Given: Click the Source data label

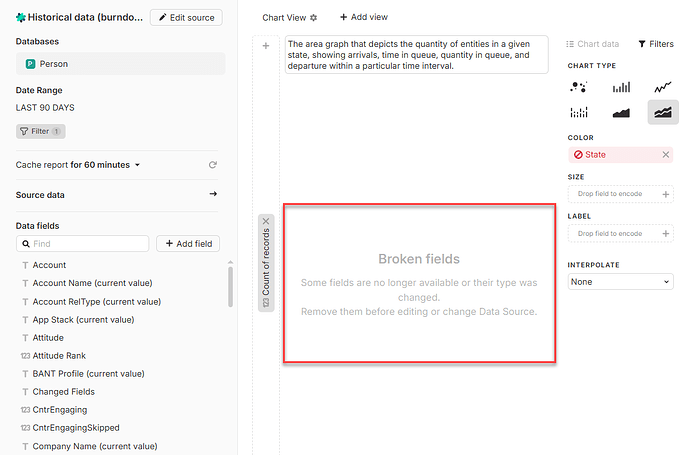Looking at the screenshot, I should tap(40, 194).
